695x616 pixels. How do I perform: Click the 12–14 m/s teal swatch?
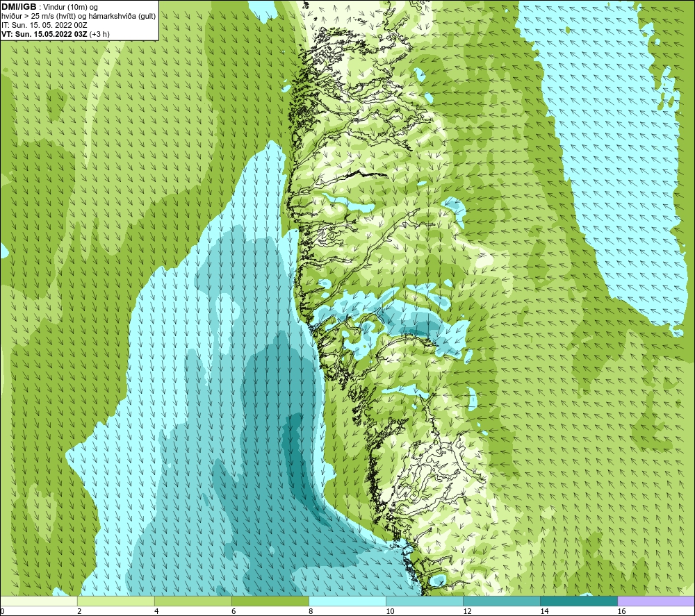pyautogui.click(x=501, y=601)
